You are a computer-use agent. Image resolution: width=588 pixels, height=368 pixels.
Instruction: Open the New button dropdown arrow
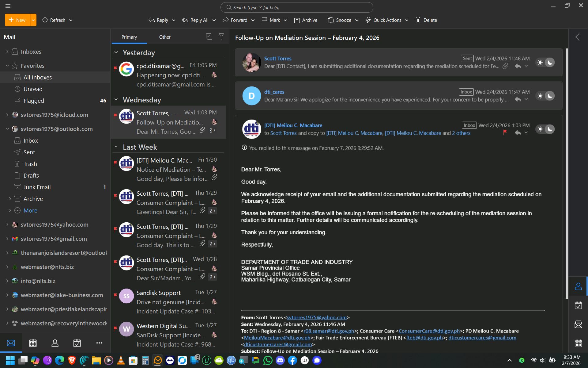pyautogui.click(x=33, y=20)
